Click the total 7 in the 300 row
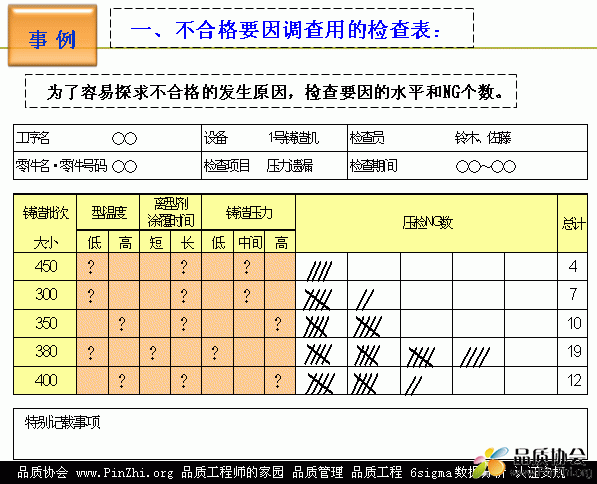Viewport: 597px width, 484px height. coord(573,295)
